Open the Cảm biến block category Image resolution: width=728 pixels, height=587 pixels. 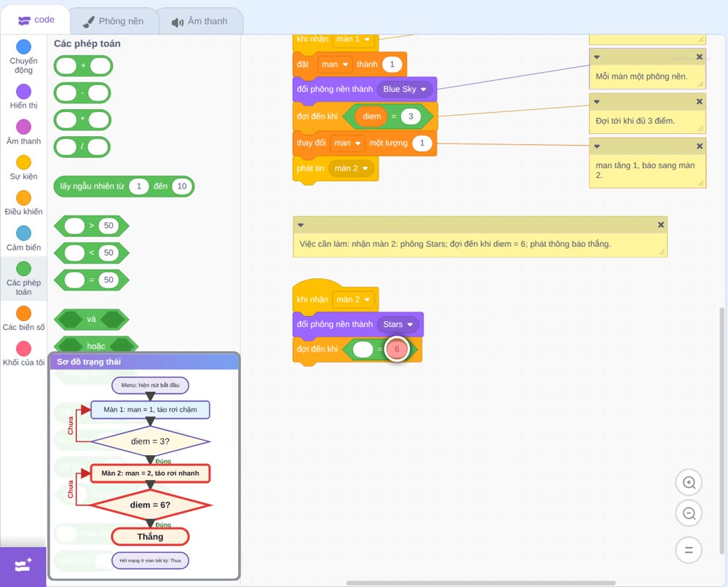23,239
